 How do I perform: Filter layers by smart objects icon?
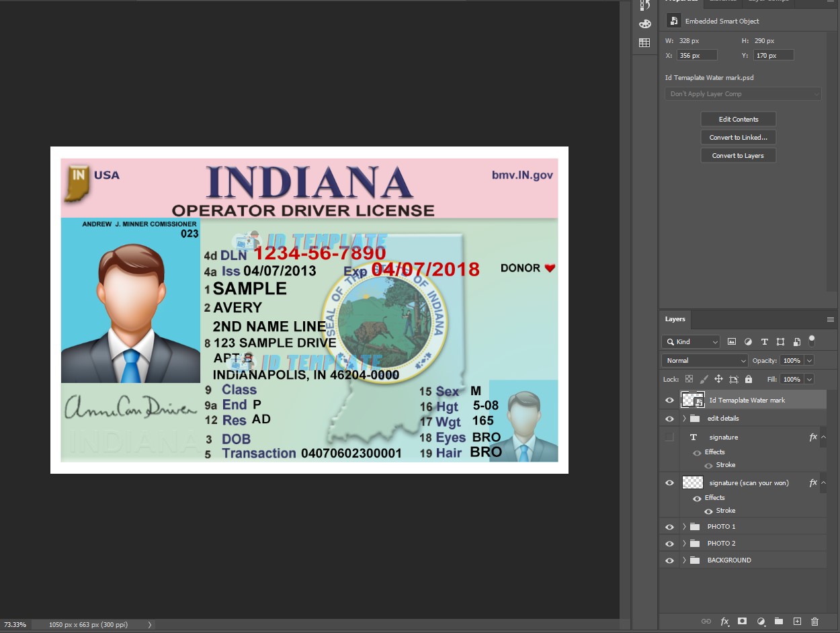coord(796,341)
